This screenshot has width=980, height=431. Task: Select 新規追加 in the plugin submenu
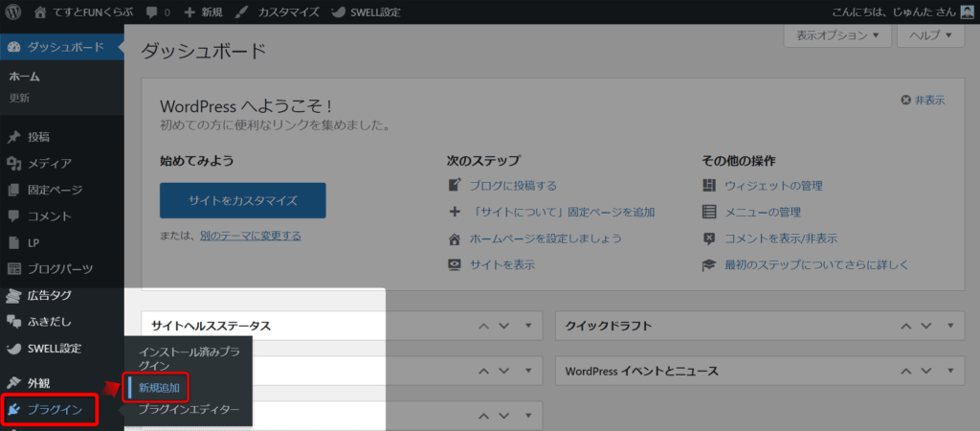coord(160,388)
